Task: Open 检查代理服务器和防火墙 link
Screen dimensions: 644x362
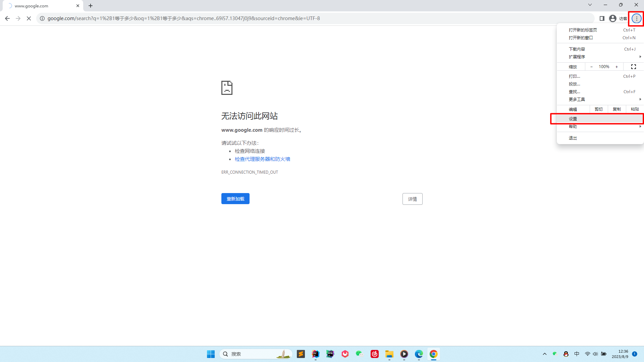Action: tap(262, 159)
